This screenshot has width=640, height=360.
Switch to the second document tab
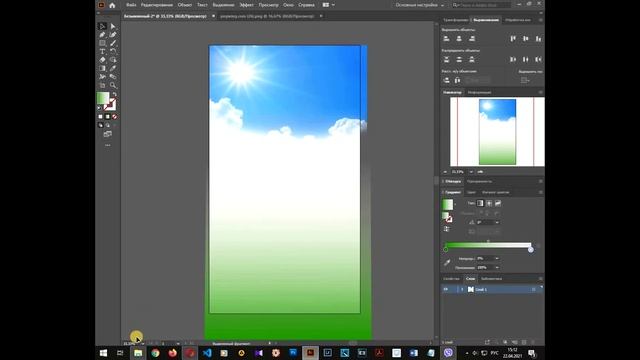coord(267,16)
